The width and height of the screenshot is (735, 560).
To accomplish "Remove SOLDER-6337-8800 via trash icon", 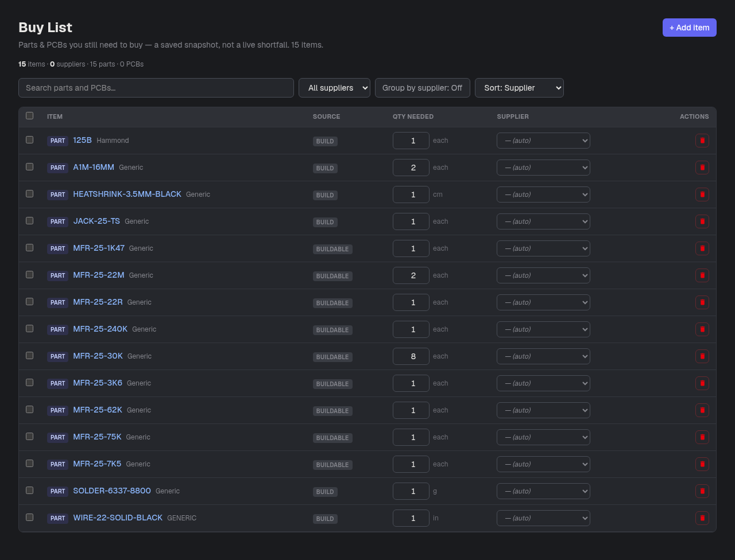I will tap(702, 491).
